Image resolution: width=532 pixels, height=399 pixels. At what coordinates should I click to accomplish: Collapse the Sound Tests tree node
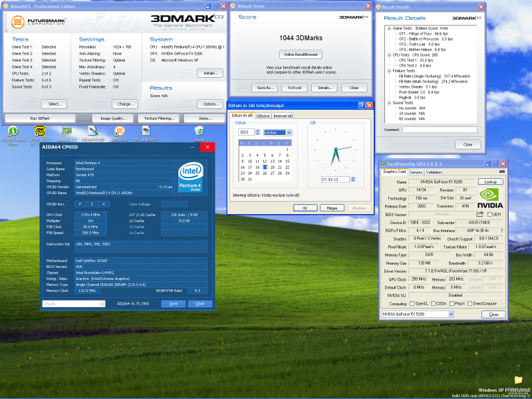389,103
